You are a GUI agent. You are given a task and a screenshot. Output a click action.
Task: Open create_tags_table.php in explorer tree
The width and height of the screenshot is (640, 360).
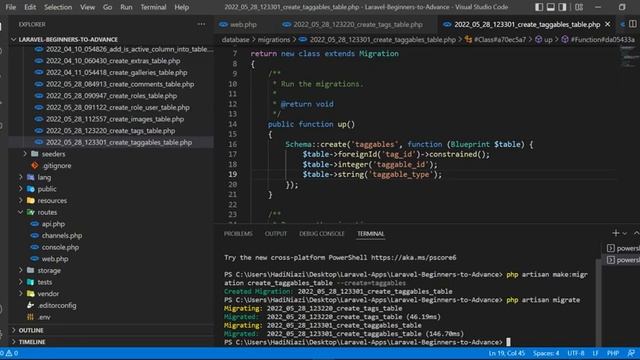coord(111,131)
